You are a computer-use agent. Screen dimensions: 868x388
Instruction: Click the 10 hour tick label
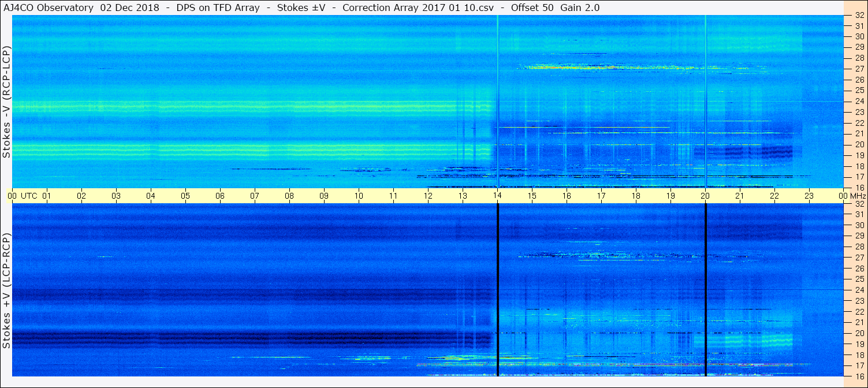[x=359, y=196]
